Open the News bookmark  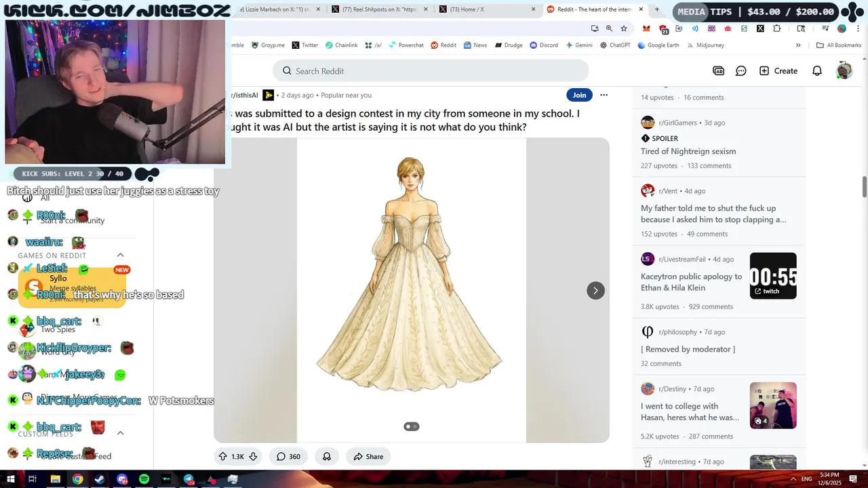point(475,45)
